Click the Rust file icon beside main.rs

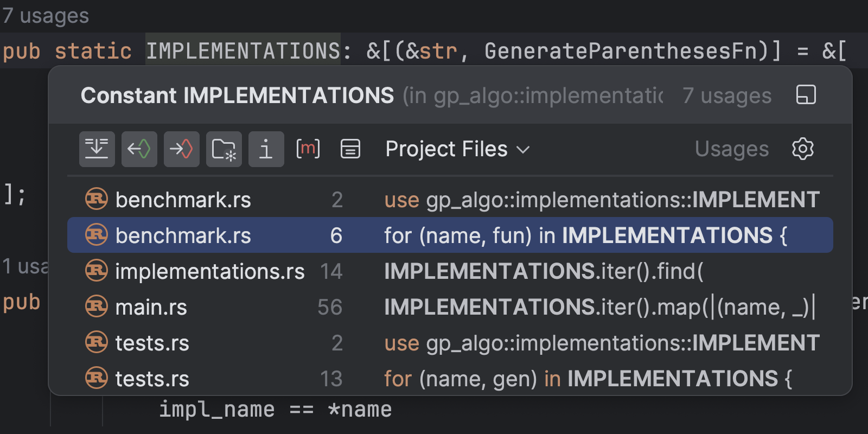(97, 307)
